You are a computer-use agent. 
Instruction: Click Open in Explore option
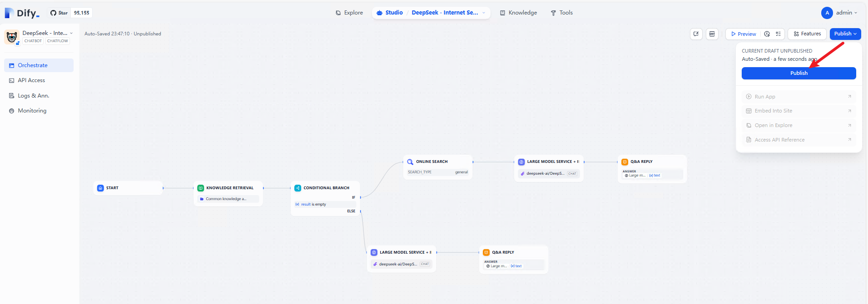[x=799, y=125]
